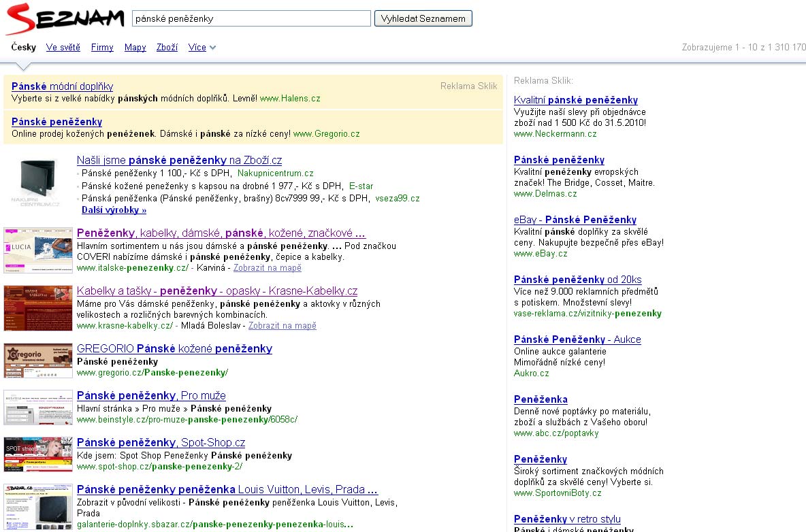Open www.Halens.cz ad URL
Screen dimensions: 806x532
[x=290, y=98]
